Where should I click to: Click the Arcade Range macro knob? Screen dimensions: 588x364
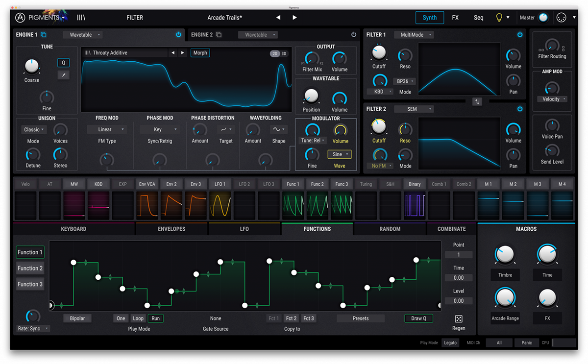coord(505,297)
